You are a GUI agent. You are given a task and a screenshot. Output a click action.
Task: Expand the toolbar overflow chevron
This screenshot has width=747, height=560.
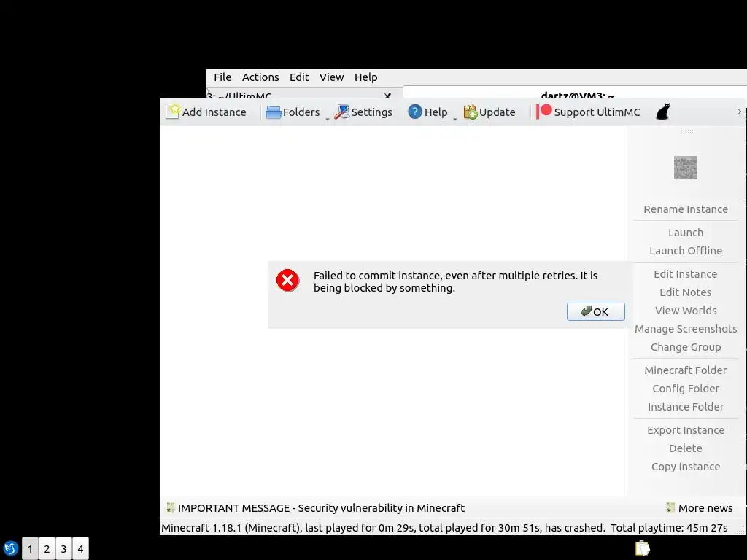coord(740,112)
